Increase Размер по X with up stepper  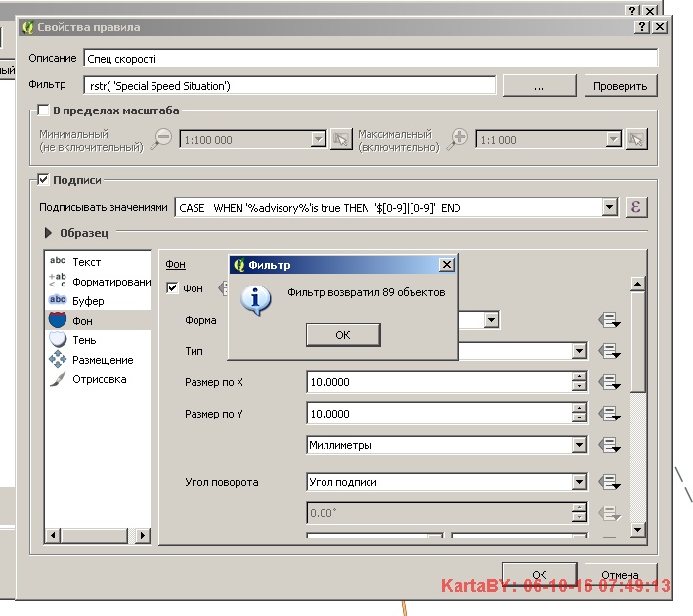579,376
